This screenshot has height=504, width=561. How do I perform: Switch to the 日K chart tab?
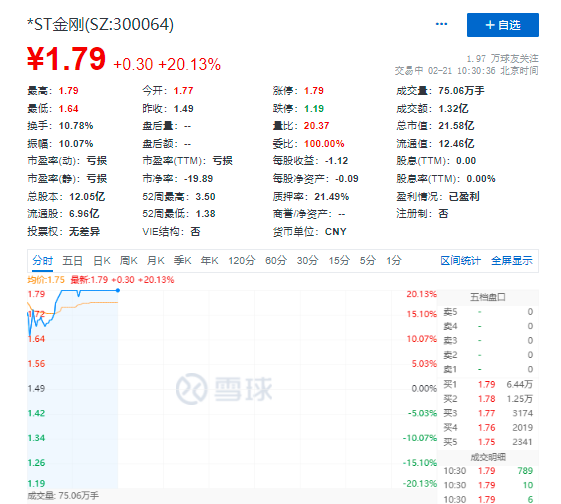point(102,261)
